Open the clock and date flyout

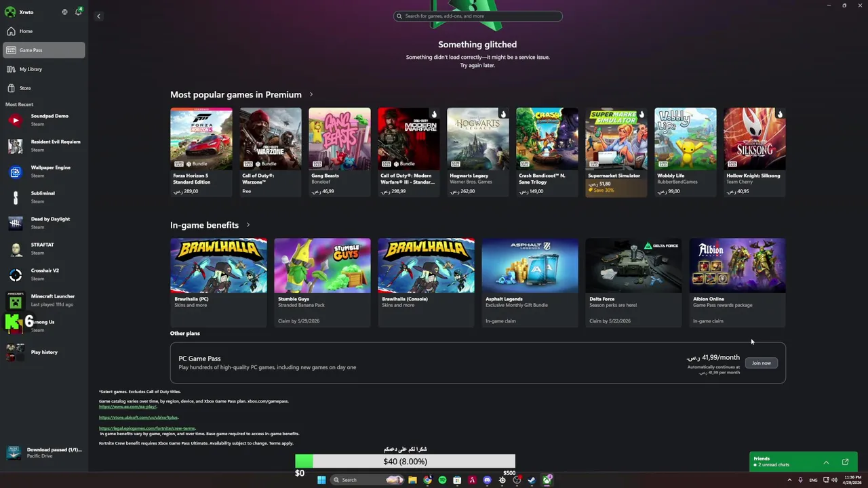(x=852, y=480)
